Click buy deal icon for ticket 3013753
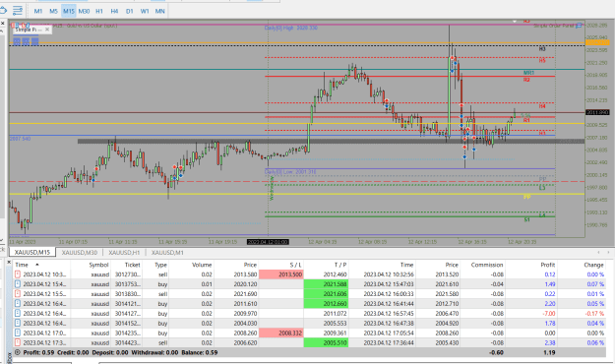The image size is (615, 364). click(18, 284)
